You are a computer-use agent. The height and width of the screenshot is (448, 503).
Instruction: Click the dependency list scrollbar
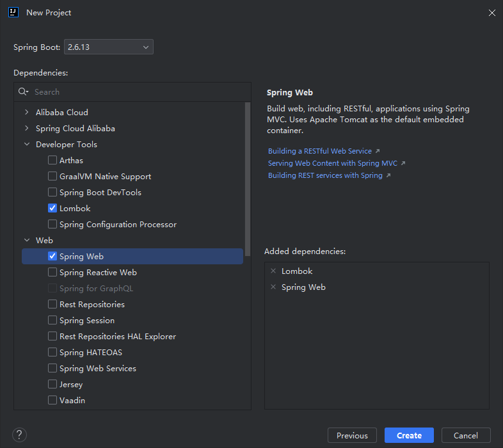pos(247,179)
